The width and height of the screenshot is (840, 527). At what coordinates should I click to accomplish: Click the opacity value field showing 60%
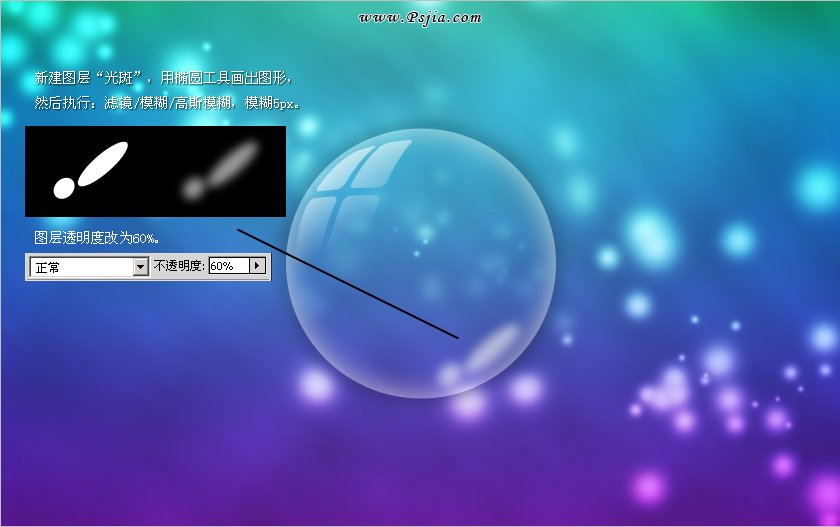(x=229, y=266)
